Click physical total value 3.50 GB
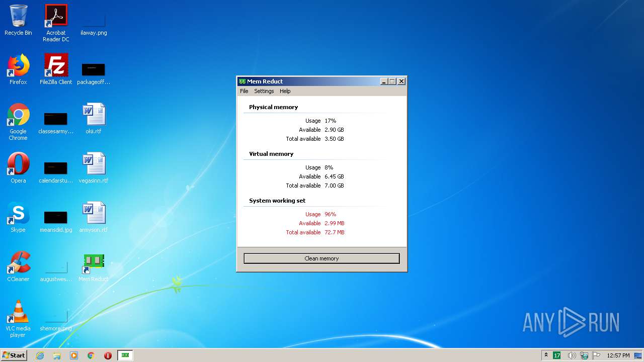The height and width of the screenshot is (362, 644). click(334, 139)
